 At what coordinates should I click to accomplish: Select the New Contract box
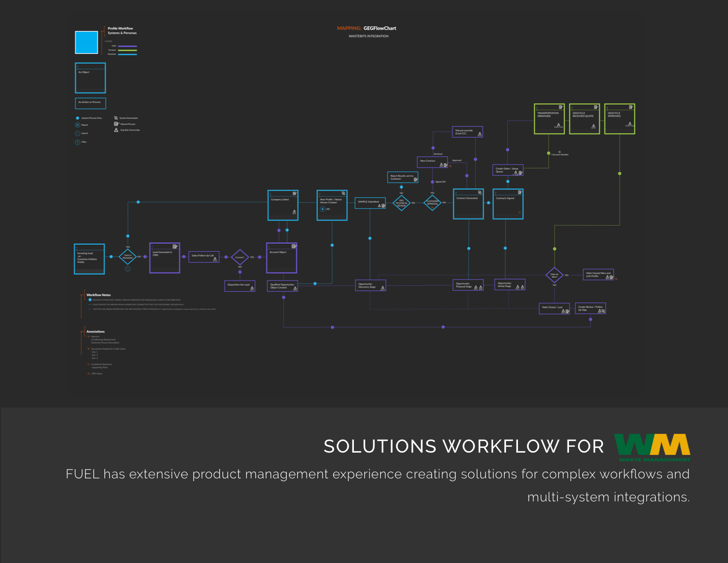pos(432,162)
